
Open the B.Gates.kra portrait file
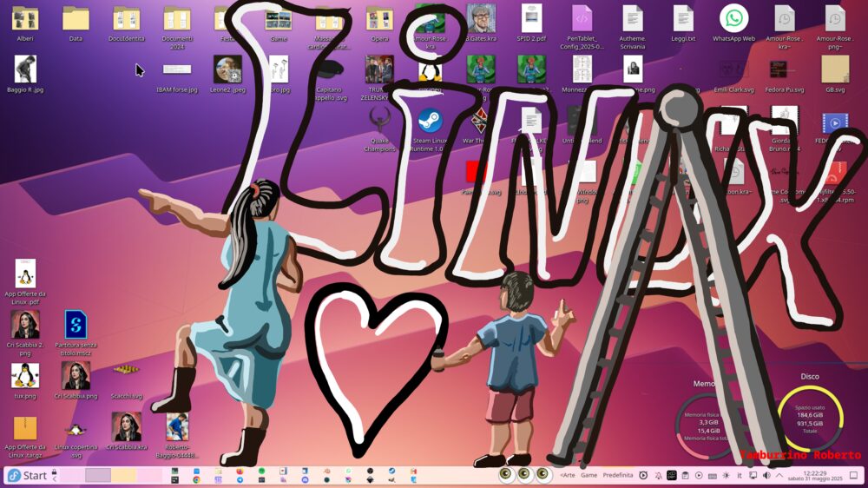click(x=481, y=23)
